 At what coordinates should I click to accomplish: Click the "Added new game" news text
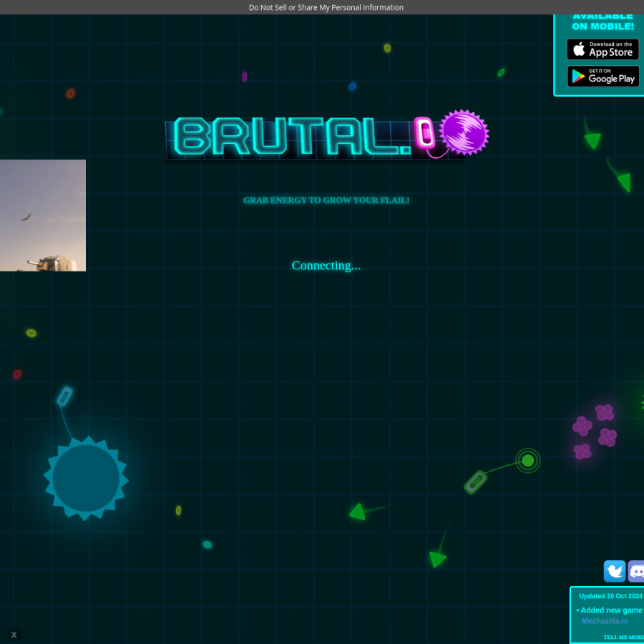610,610
